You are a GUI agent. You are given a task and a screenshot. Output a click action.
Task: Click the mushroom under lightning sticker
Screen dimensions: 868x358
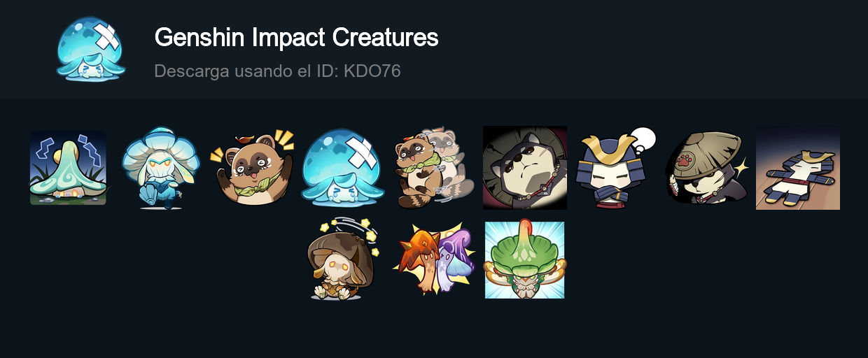(x=68, y=168)
